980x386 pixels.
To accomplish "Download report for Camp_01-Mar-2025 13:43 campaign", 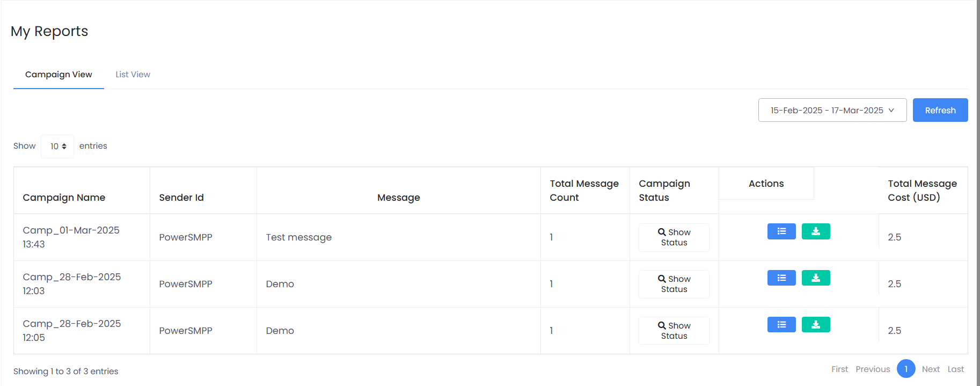I will pos(815,231).
